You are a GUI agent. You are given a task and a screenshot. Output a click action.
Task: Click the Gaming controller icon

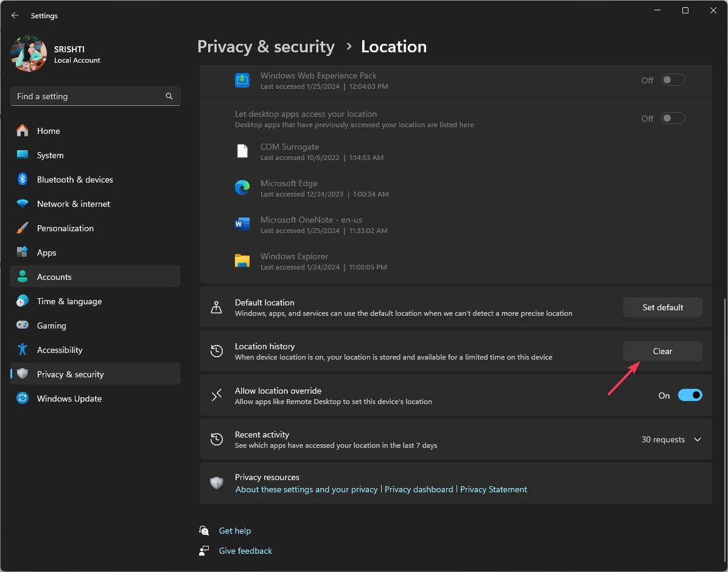click(23, 325)
